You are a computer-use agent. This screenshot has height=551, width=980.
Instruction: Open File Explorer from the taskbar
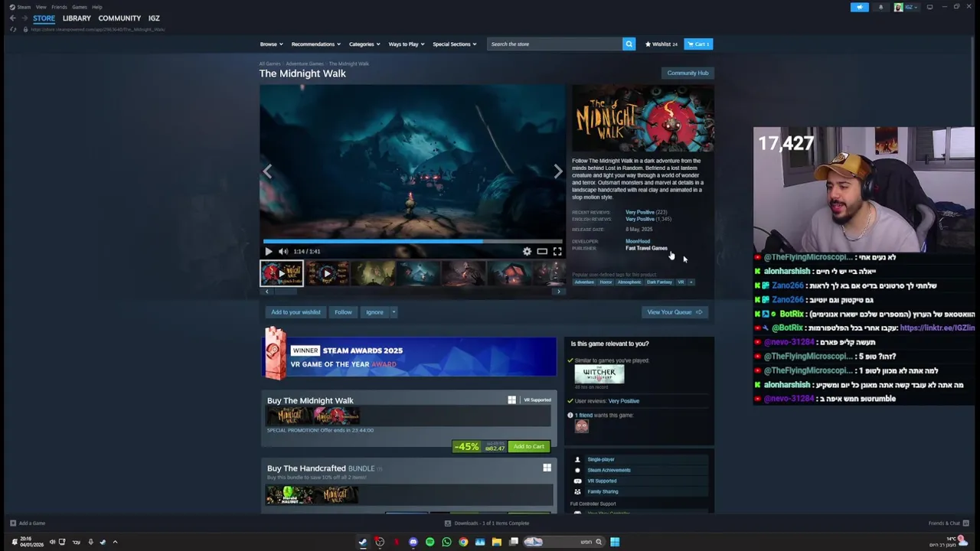click(x=497, y=542)
